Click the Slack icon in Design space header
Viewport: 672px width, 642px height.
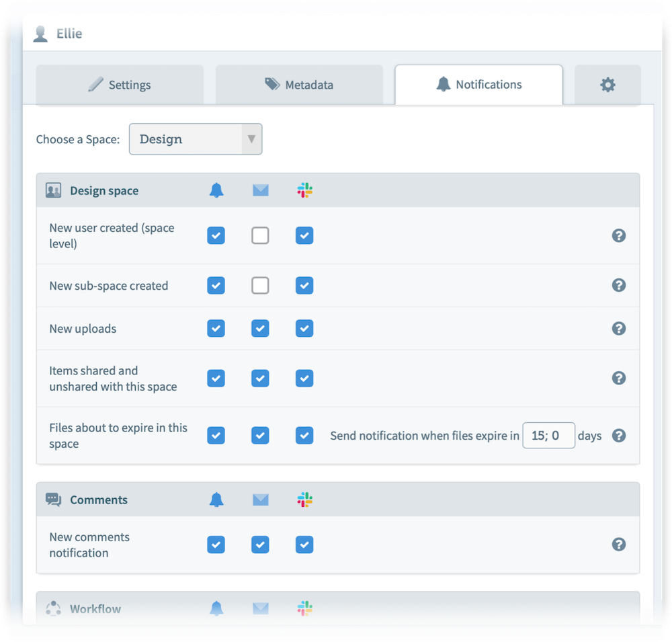(x=304, y=190)
